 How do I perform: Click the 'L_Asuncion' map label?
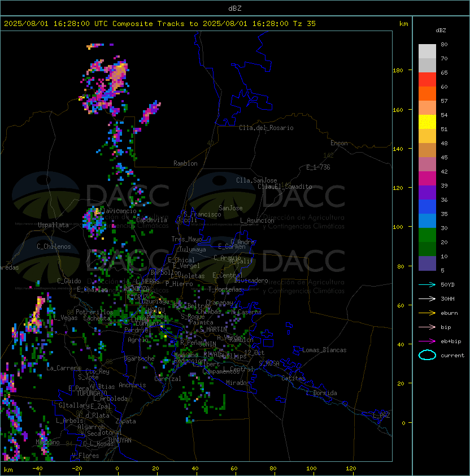[257, 220]
